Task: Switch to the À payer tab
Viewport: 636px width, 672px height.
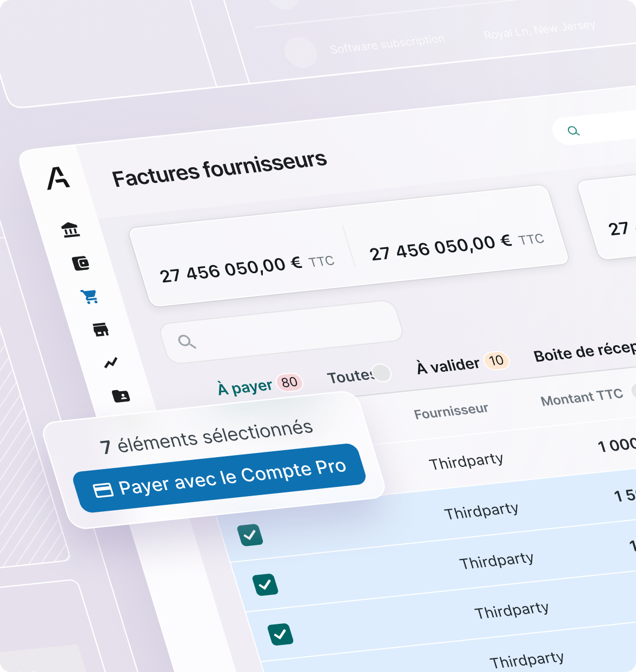Action: 244,387
